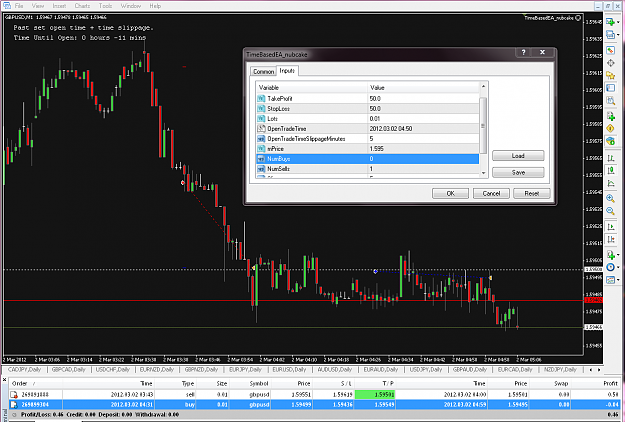Open the Help menu
625x422 pixels.
point(155,6)
